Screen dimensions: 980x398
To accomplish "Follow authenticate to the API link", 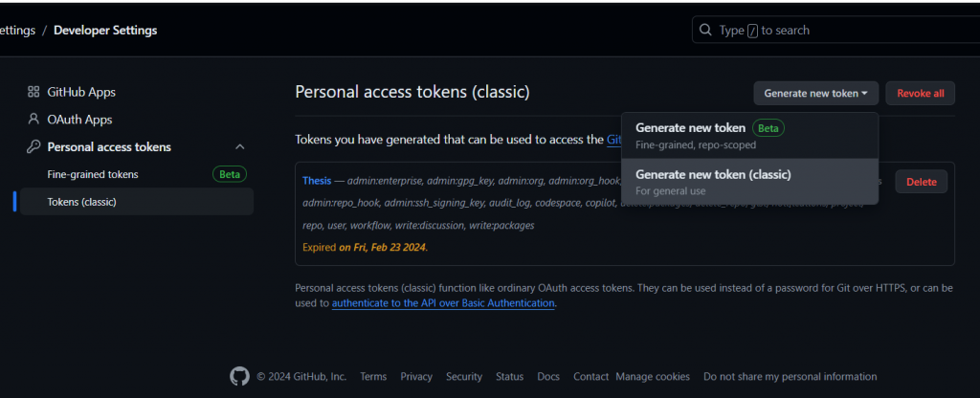I will (x=443, y=303).
